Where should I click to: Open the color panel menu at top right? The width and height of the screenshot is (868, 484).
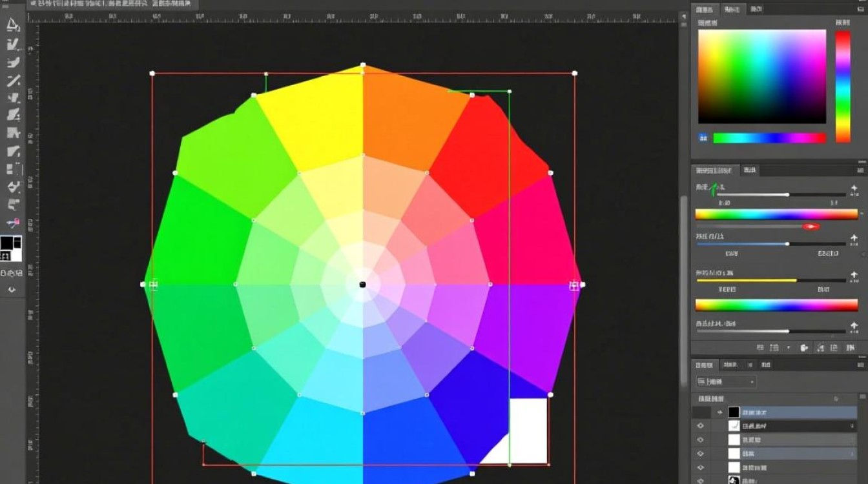coord(862,9)
